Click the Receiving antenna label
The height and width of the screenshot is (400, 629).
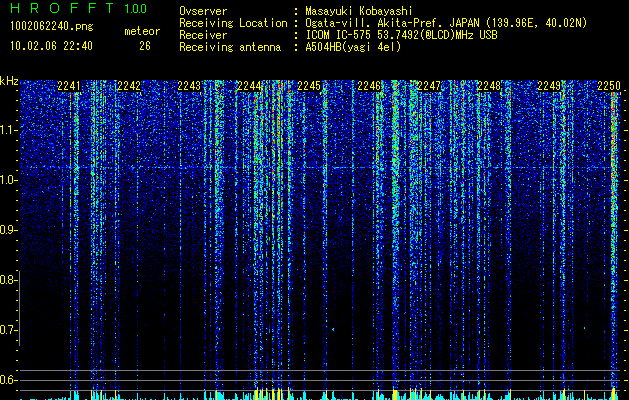[x=230, y=47]
